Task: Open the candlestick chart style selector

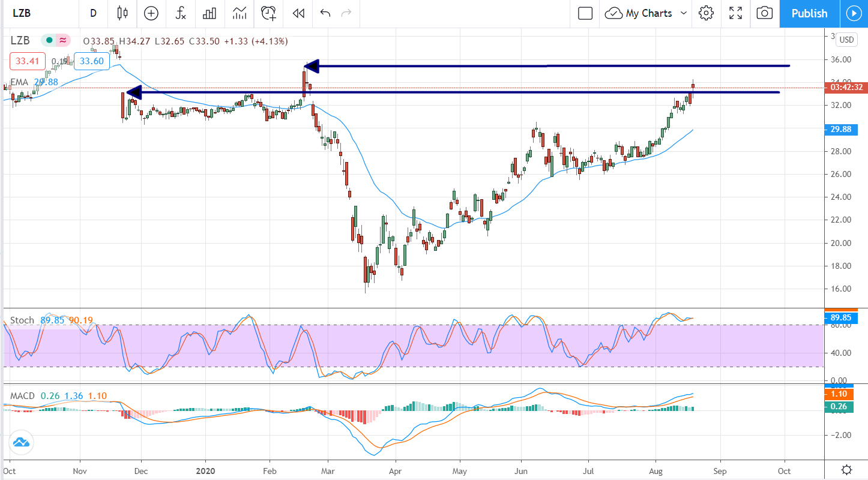Action: pos(122,13)
